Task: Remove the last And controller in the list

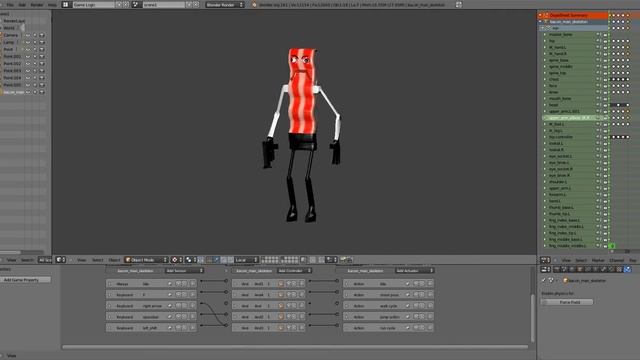Action: pos(302,327)
